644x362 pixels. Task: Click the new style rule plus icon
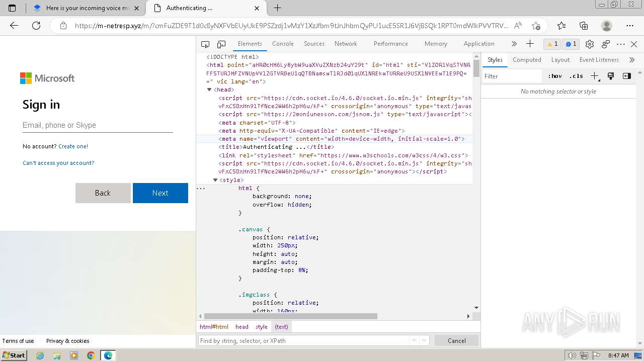(595, 76)
